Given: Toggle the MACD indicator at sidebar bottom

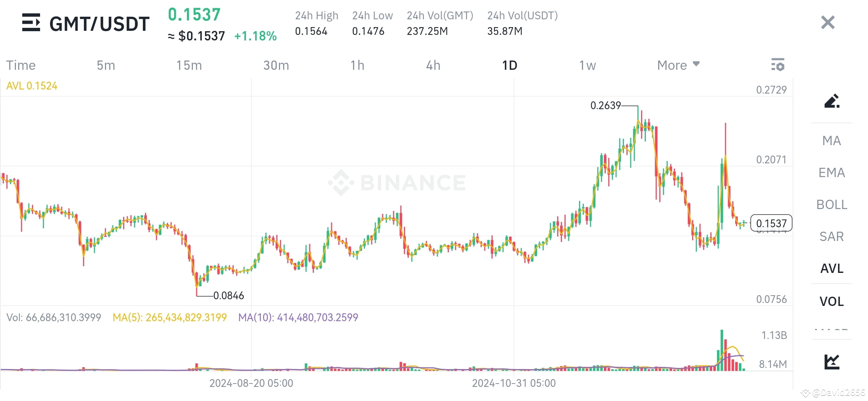Looking at the screenshot, I should [x=832, y=330].
